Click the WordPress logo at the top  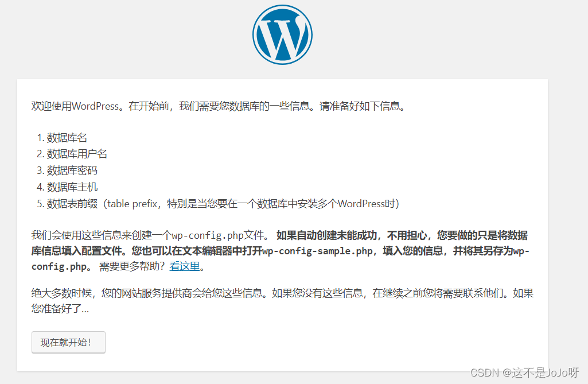[282, 34]
